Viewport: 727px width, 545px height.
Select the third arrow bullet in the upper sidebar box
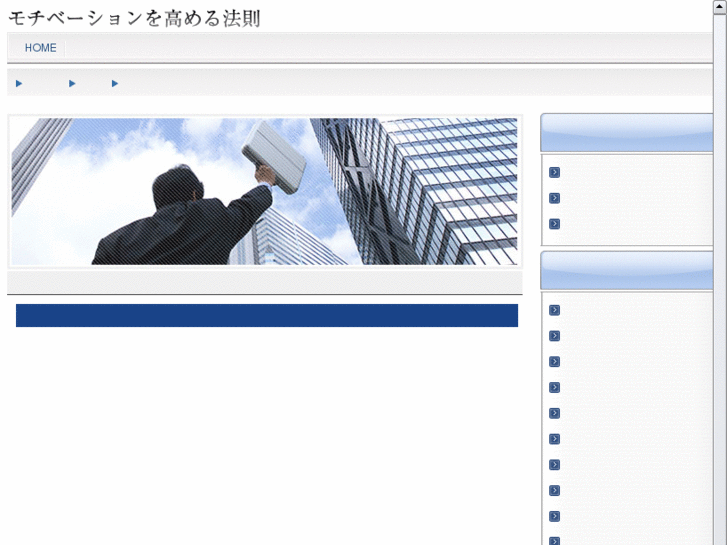pos(554,224)
